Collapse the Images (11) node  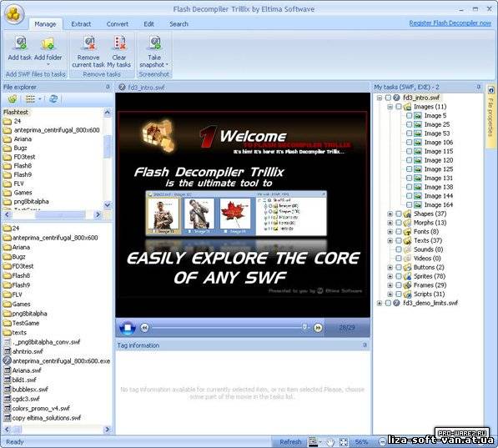pyautogui.click(x=390, y=107)
